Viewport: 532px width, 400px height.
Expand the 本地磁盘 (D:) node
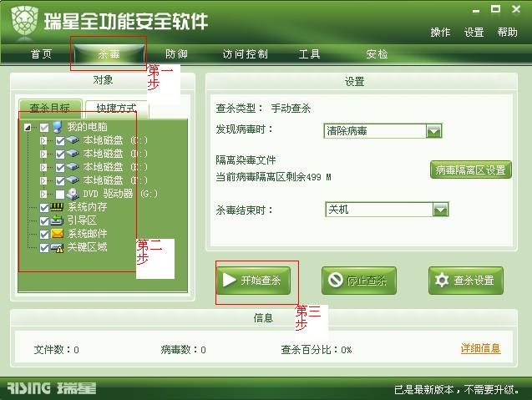pos(43,154)
